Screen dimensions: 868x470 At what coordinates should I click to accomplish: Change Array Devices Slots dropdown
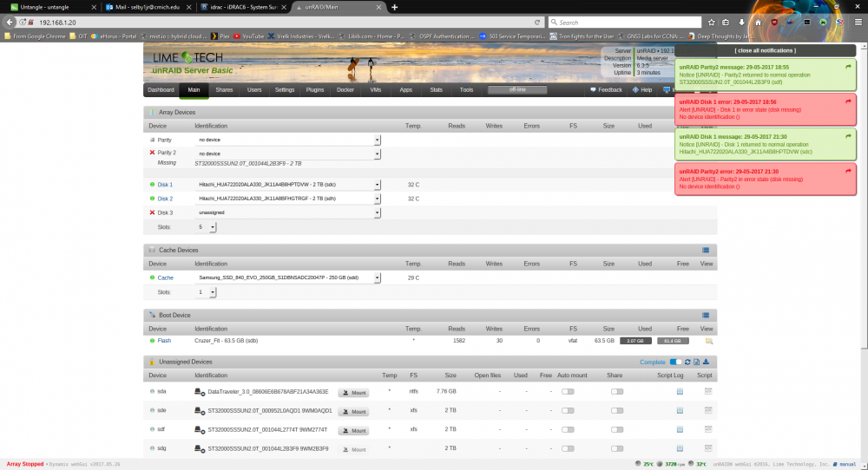[206, 227]
